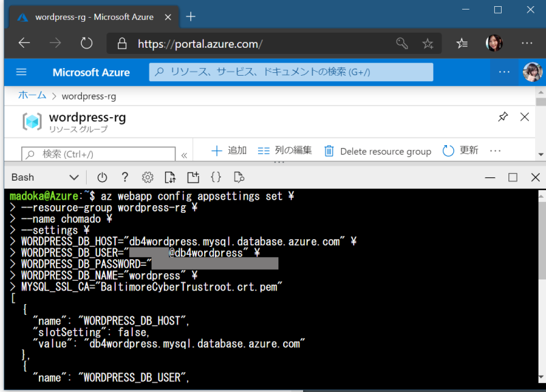This screenshot has width=546, height=392.
Task: Refresh the browser page
Action: (87, 44)
